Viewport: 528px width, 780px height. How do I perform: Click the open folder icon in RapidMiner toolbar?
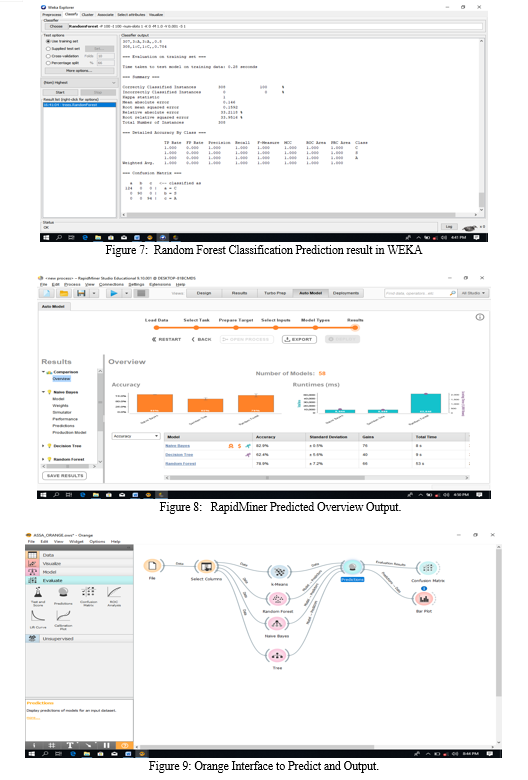64,293
